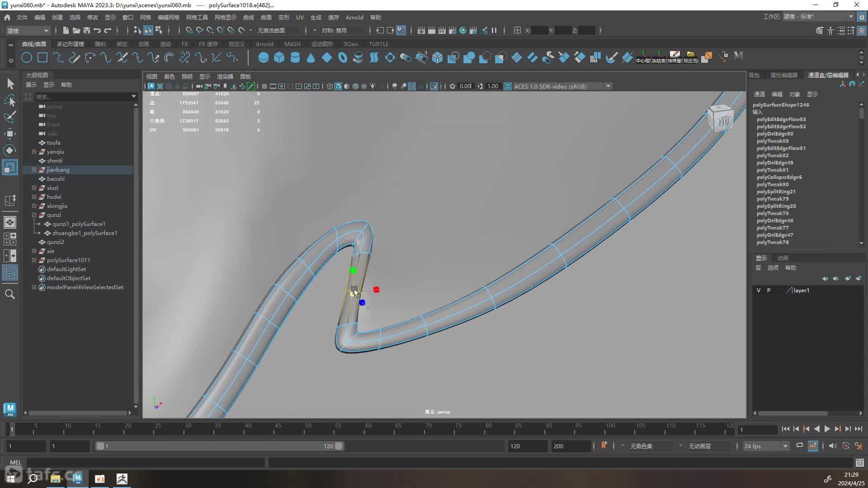Save the current scene icon

86,30
